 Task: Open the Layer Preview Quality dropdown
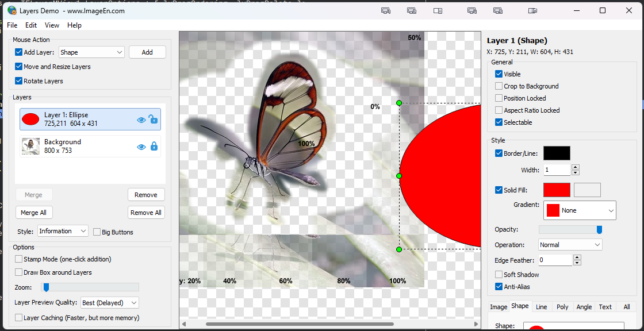110,303
